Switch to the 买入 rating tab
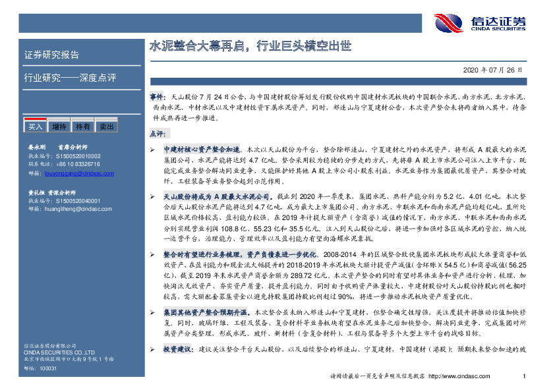This screenshot has height=392, width=555. click(34, 125)
